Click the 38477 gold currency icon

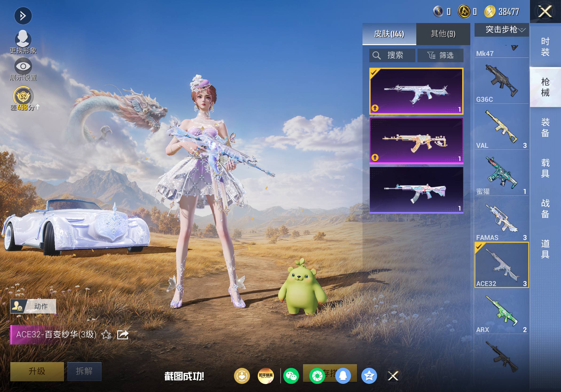point(490,12)
